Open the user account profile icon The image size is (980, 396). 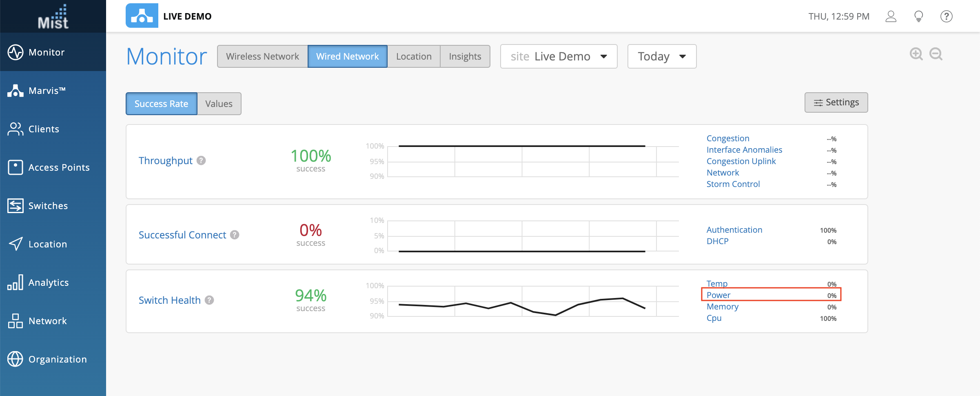pyautogui.click(x=891, y=16)
